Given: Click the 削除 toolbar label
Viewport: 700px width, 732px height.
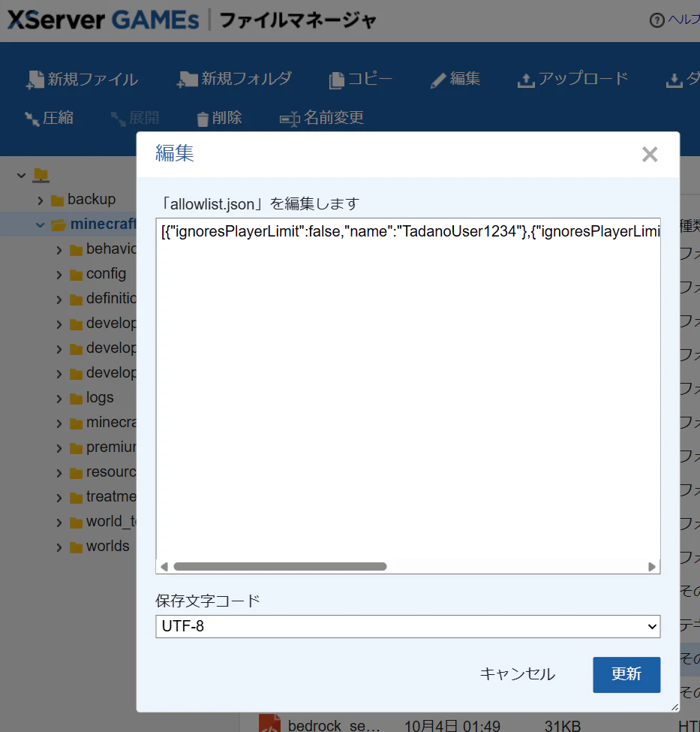Looking at the screenshot, I should (x=227, y=118).
